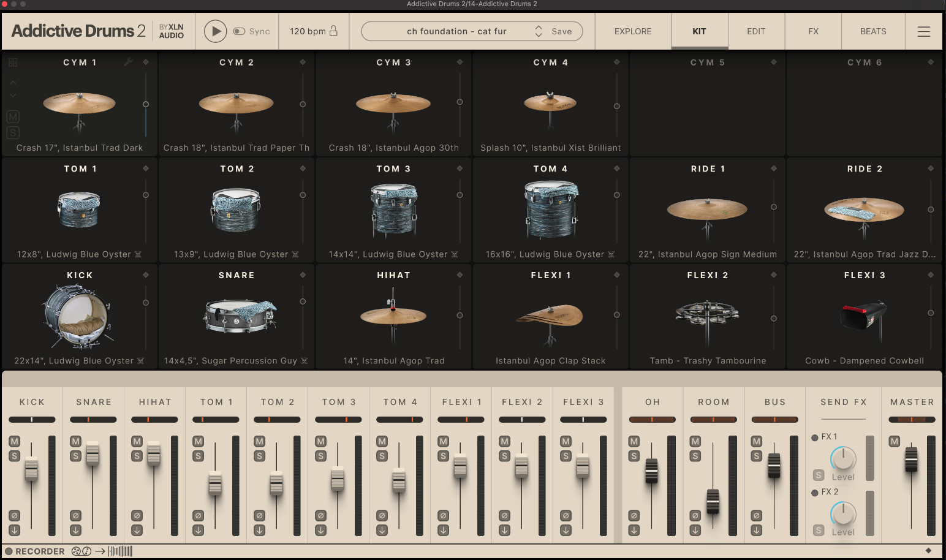This screenshot has width=946, height=560.
Task: Adjust the CYM 1 level slider handle
Action: point(146,104)
